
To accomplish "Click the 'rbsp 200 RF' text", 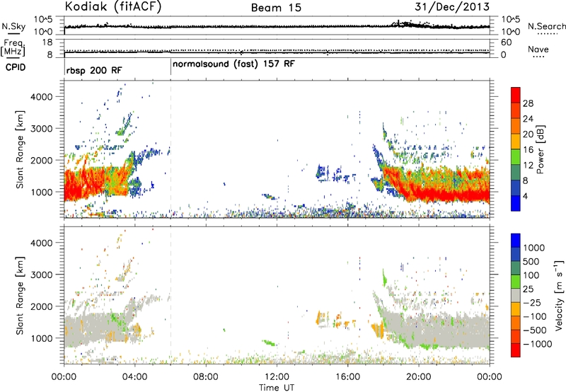I will click(94, 70).
